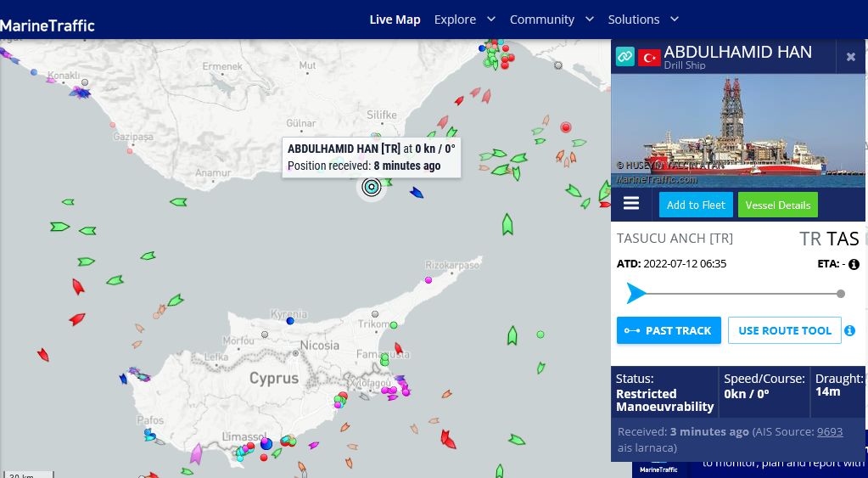Image resolution: width=868 pixels, height=478 pixels.
Task: Show the PAST TRACK of vessel
Action: tap(669, 330)
